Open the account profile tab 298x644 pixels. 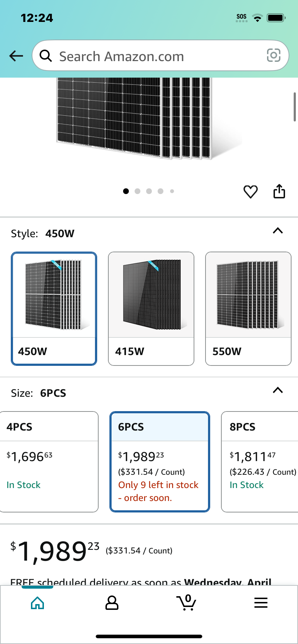click(x=112, y=603)
